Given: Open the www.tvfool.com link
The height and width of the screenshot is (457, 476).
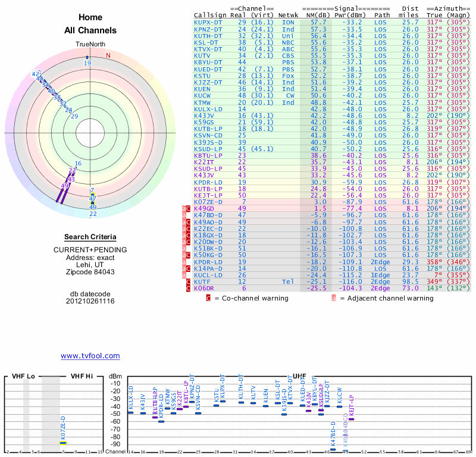Looking at the screenshot, I should 90,356.
